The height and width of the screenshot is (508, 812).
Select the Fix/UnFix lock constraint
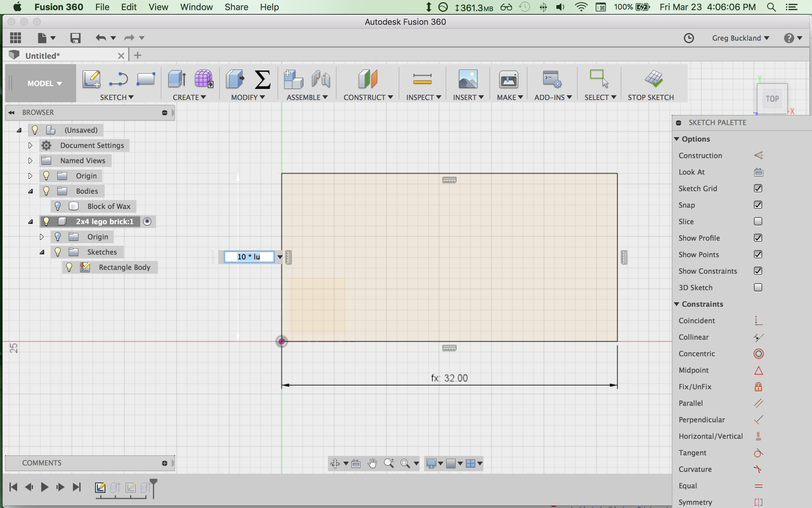(758, 387)
